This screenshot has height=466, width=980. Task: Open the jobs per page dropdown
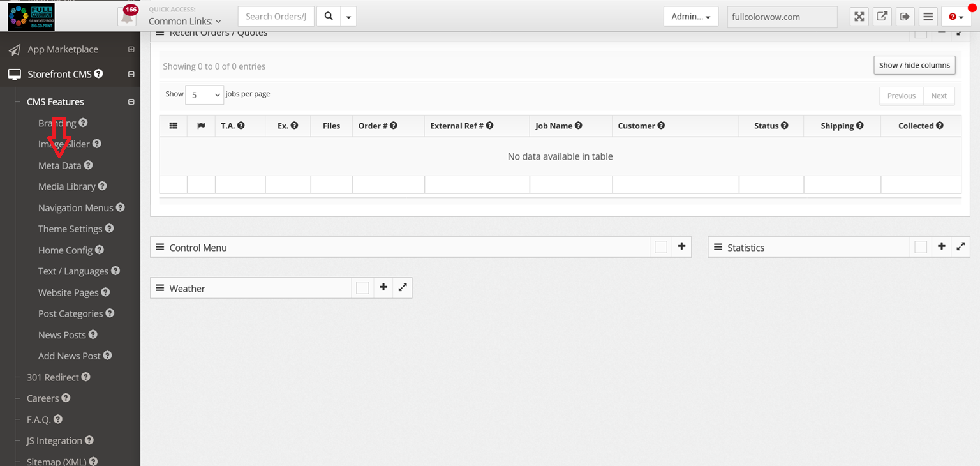point(204,94)
